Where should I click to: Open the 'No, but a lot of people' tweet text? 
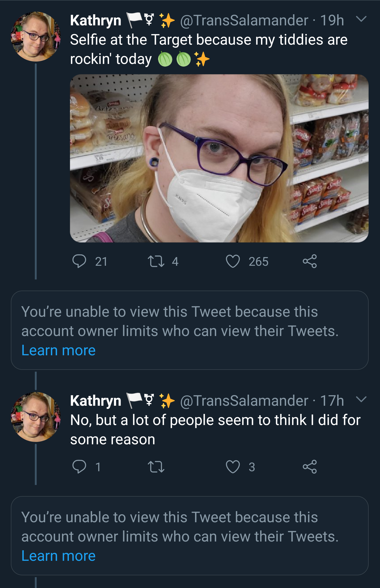coord(215,430)
